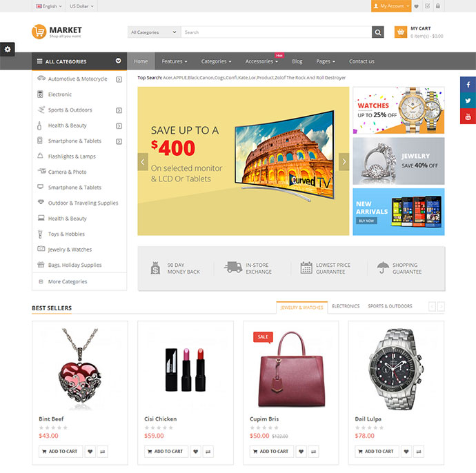476x473 pixels.
Task: Go to next slide in banner
Action: coord(344,162)
